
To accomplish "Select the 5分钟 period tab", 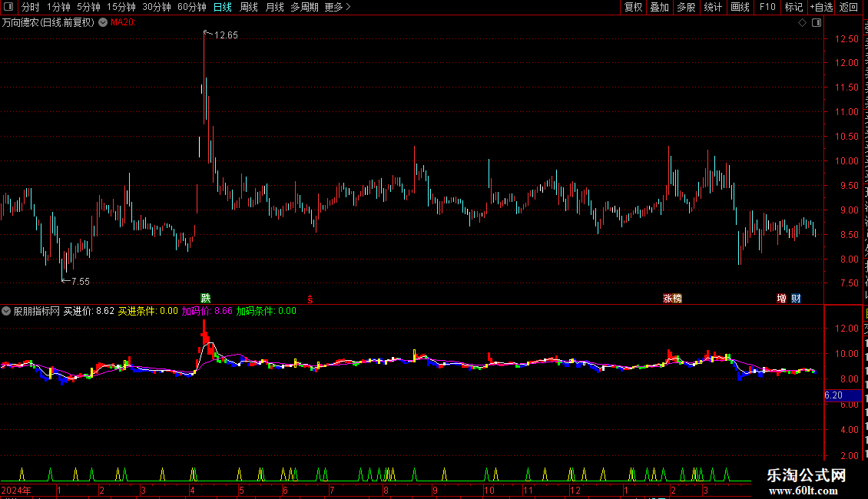I will point(88,7).
